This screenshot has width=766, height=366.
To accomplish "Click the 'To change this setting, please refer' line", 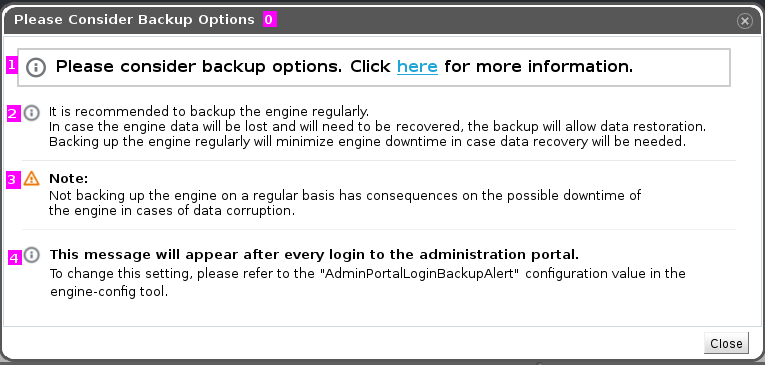I will point(367,273).
